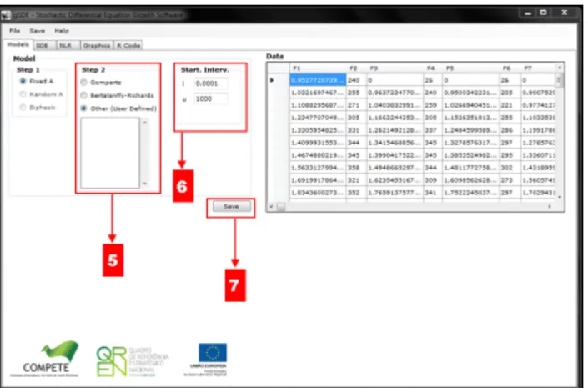The height and width of the screenshot is (388, 588).
Task: Switch to the Graphics tab
Action: 97,46
